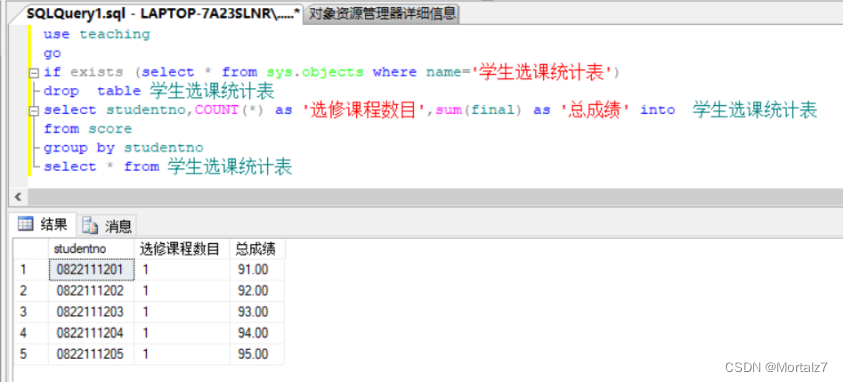Image resolution: width=843 pixels, height=382 pixels.
Task: Collapse the 'select studentno' code block
Action: click(34, 111)
